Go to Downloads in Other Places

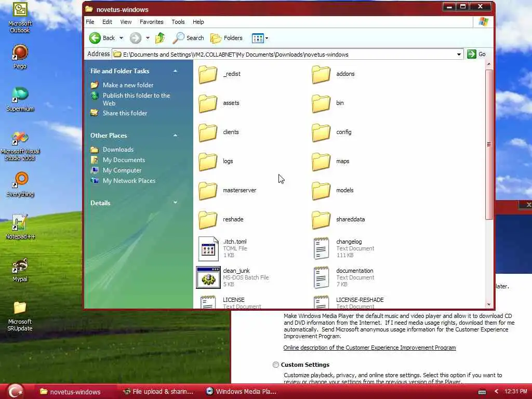tap(118, 150)
